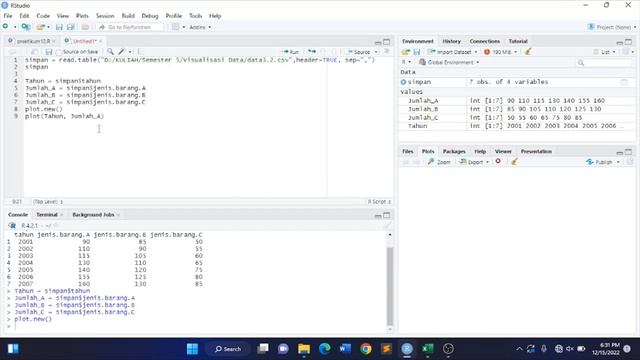The width and height of the screenshot is (640, 360).
Task: Click the Publish button
Action: tap(599, 162)
